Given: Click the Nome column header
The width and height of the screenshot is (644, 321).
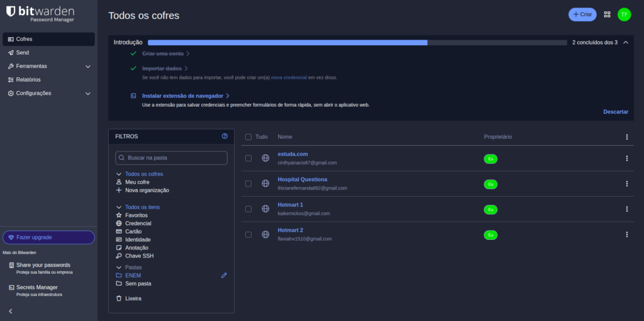Looking at the screenshot, I should point(285,137).
